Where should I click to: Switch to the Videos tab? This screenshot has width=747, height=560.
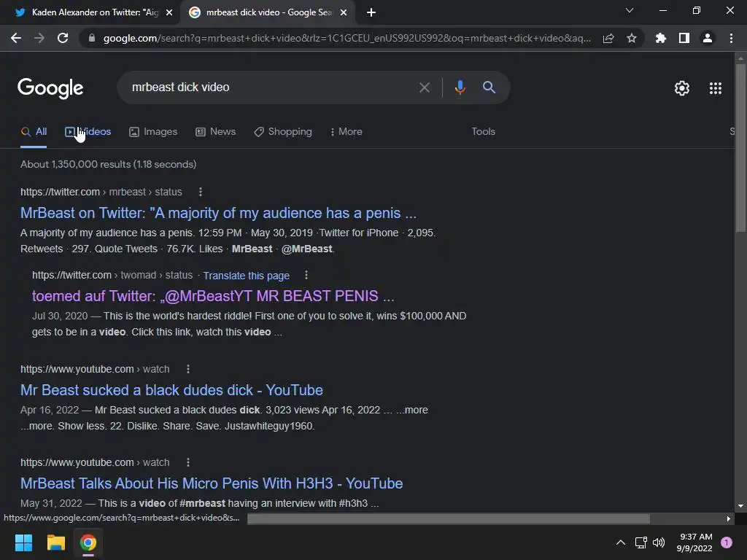point(88,132)
